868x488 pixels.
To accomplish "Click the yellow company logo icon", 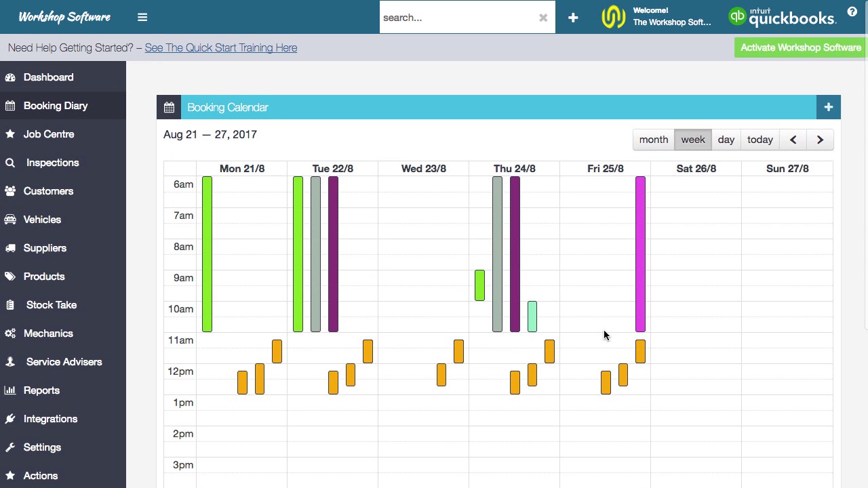I will 614,17.
